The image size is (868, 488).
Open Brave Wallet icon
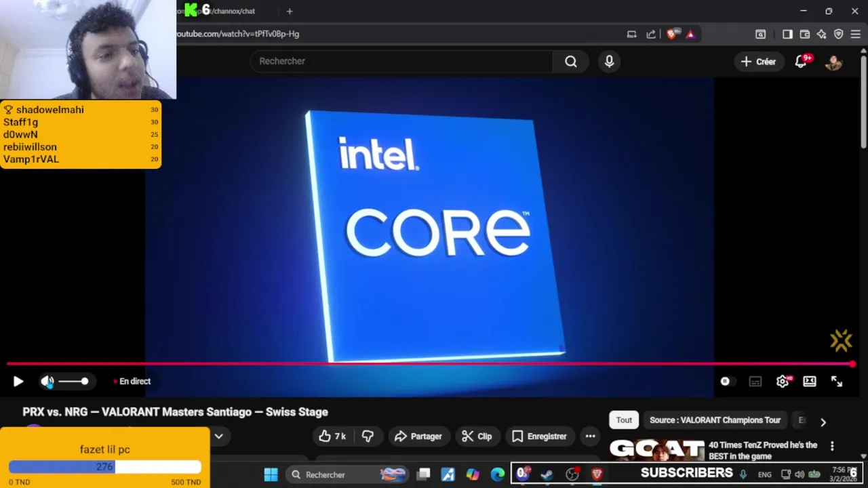(x=805, y=34)
